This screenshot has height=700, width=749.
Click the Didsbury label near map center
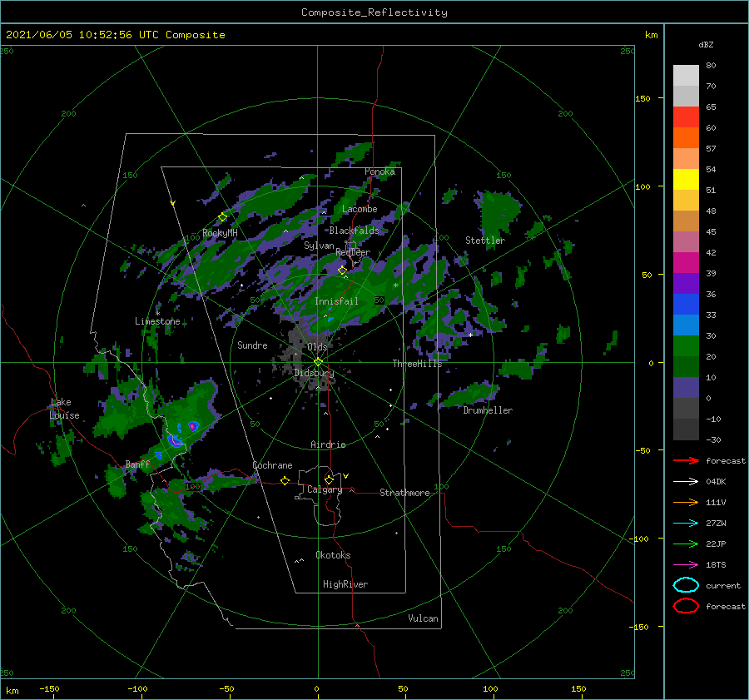click(314, 373)
